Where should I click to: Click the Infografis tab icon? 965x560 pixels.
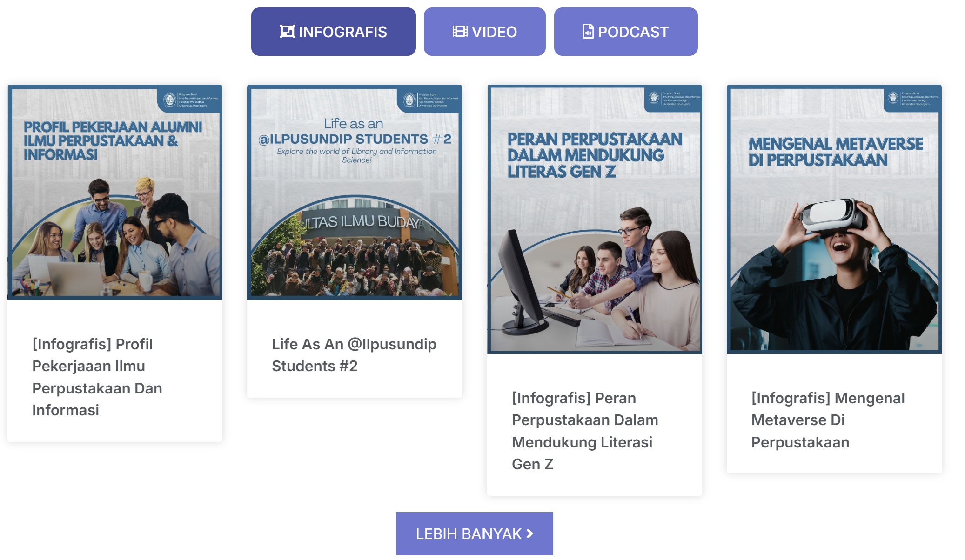(287, 31)
